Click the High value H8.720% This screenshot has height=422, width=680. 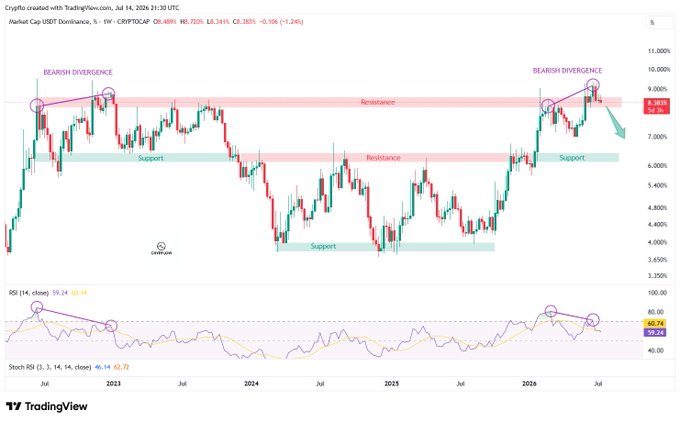(192, 21)
